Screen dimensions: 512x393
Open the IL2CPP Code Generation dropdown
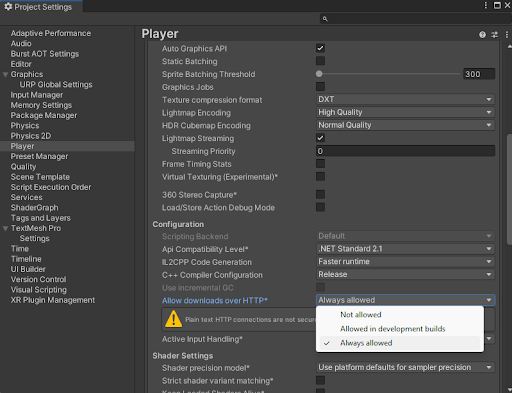tap(405, 262)
